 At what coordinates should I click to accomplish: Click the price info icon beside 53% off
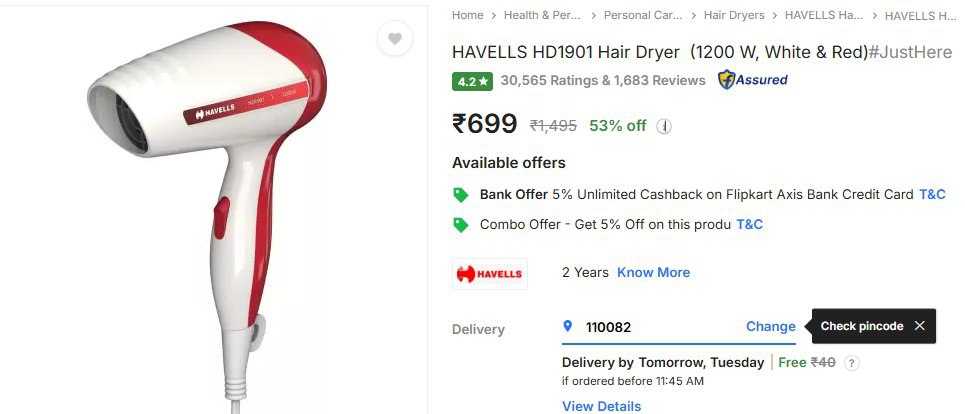point(664,126)
